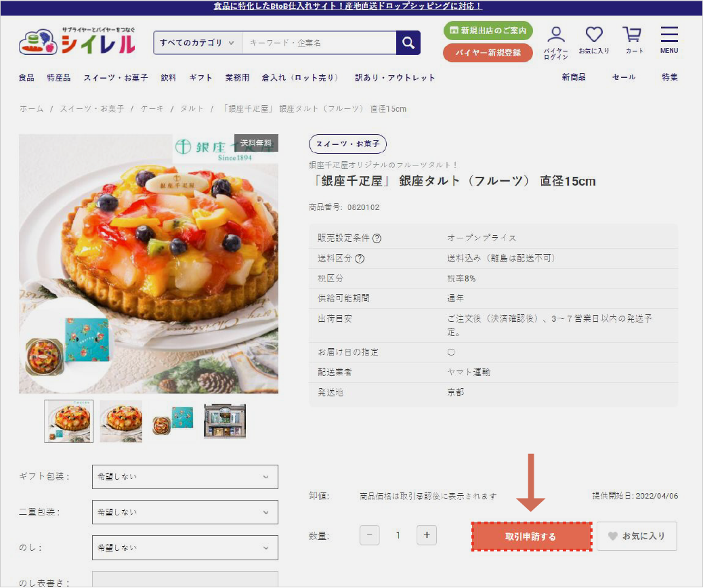703x588 pixels.
Task: Decrease quantity with minus button
Action: tap(370, 535)
